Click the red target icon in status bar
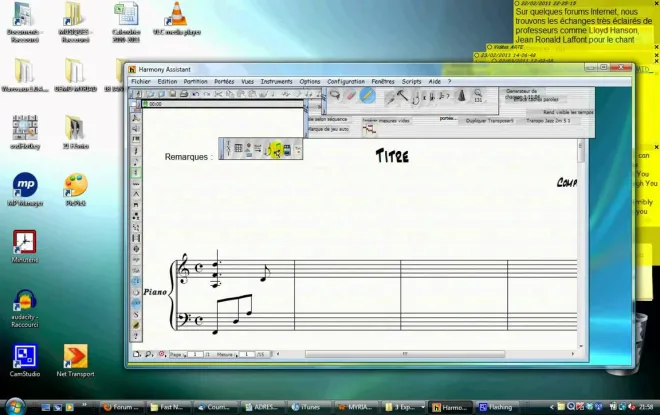660x415 pixels. click(162, 354)
